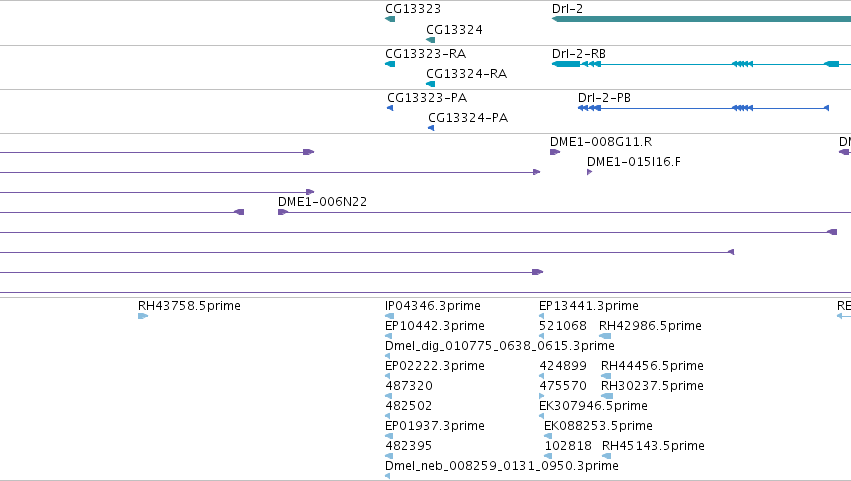
Task: Click the 102818 feature arrow glyph
Action: pyautogui.click(x=548, y=456)
